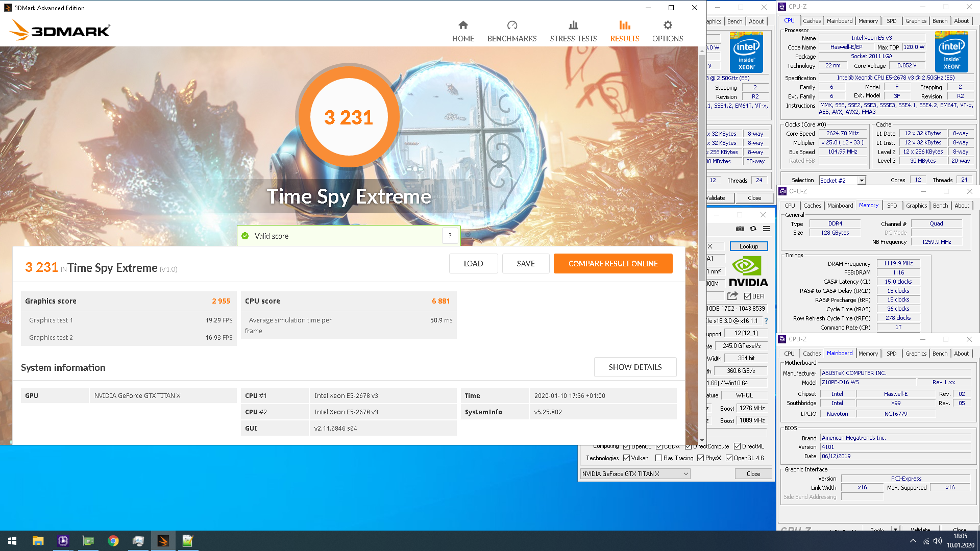This screenshot has width=980, height=551.
Task: Click the GPU-Z BIOS export share icon
Action: point(732,296)
